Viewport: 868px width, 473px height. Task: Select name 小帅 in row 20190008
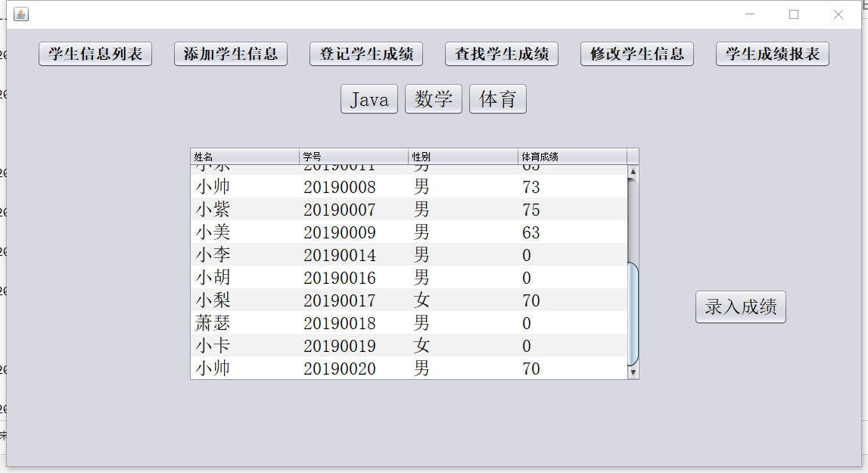pyautogui.click(x=213, y=187)
